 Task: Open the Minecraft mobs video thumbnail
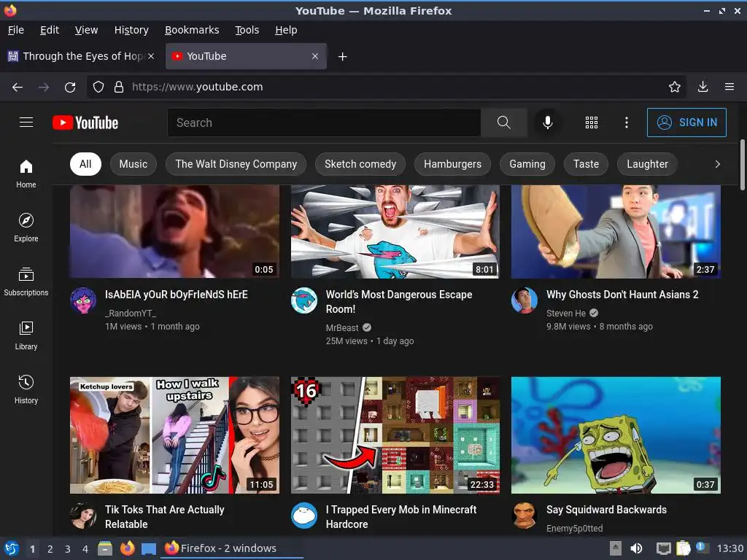[x=395, y=435]
